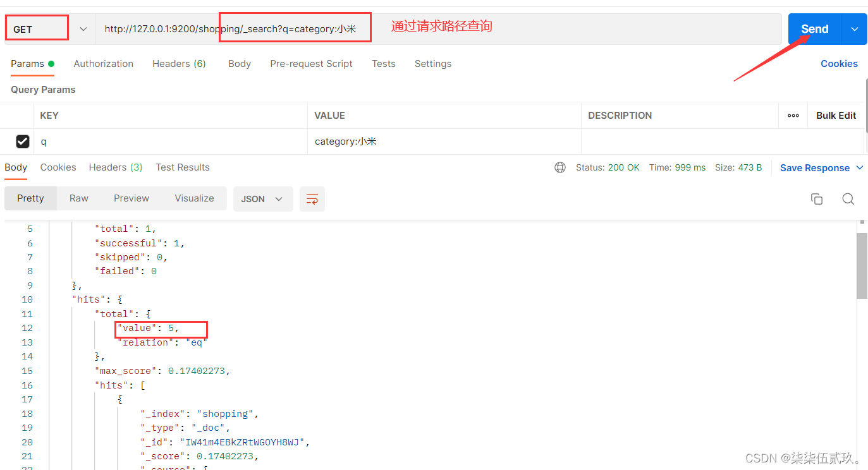Click the VALUE column header
The height and width of the screenshot is (470, 868).
pos(330,116)
